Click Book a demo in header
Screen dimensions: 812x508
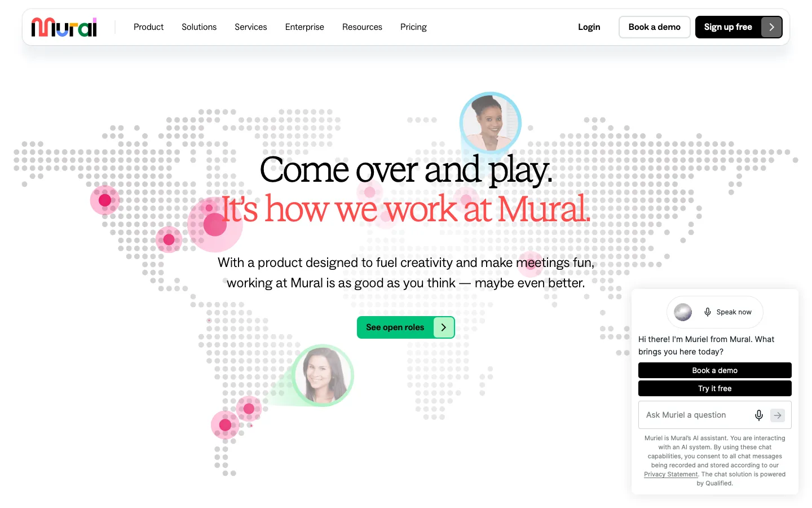point(654,27)
